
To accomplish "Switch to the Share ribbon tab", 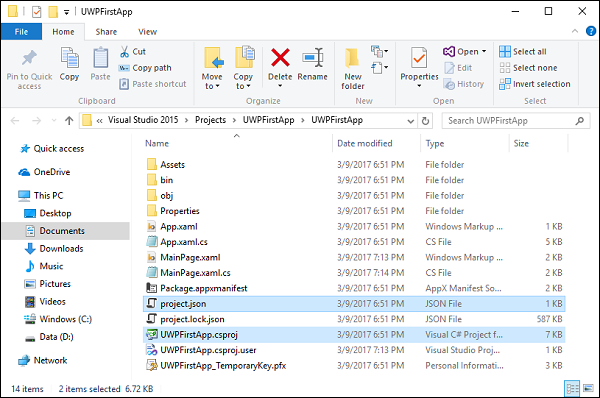I will 106,32.
